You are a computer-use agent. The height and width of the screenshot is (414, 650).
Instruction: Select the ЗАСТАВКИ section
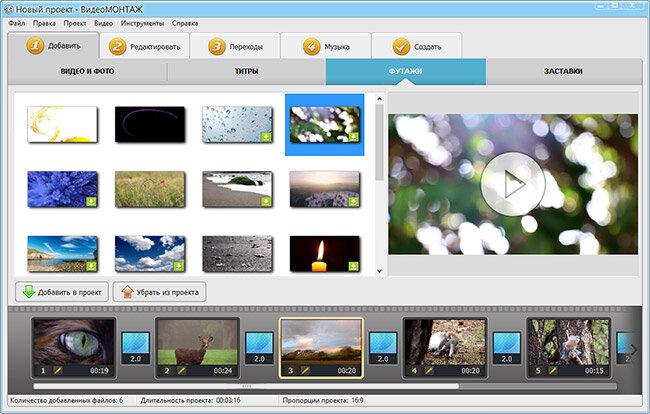563,71
